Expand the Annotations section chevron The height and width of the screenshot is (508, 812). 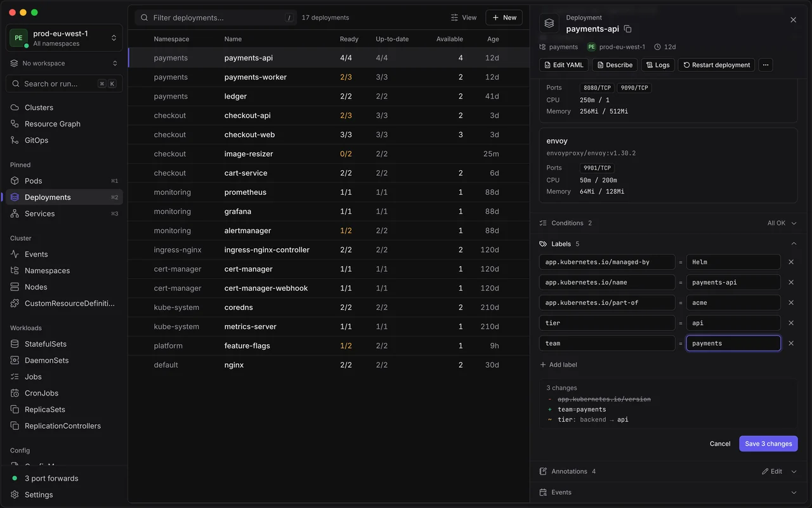794,472
